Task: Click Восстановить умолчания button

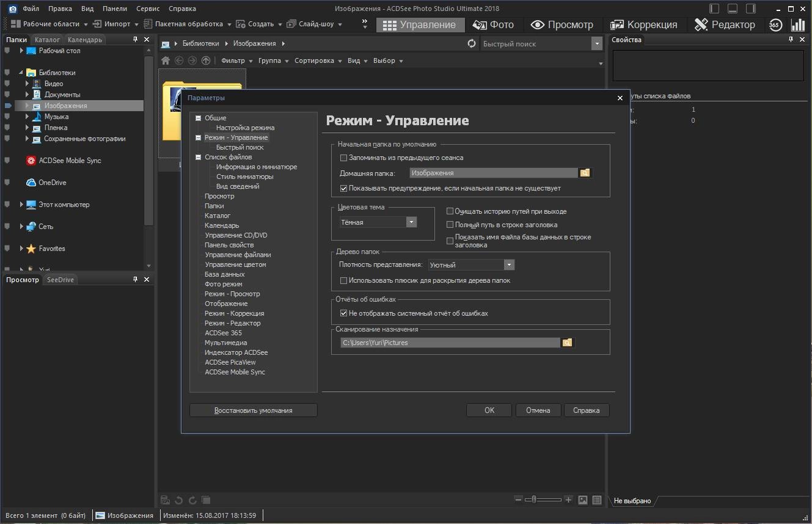Action: click(x=254, y=410)
